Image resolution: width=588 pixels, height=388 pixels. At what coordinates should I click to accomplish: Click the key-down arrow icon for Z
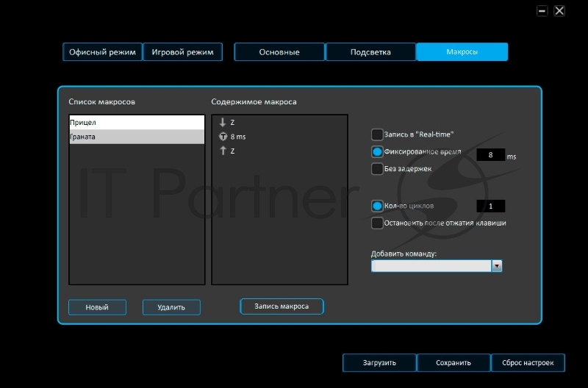point(223,123)
